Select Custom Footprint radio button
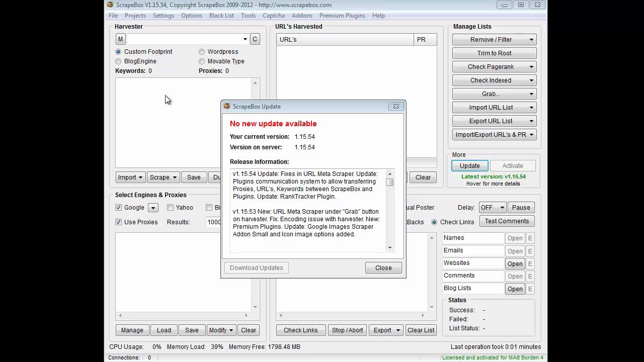The image size is (644, 362). pos(118,52)
